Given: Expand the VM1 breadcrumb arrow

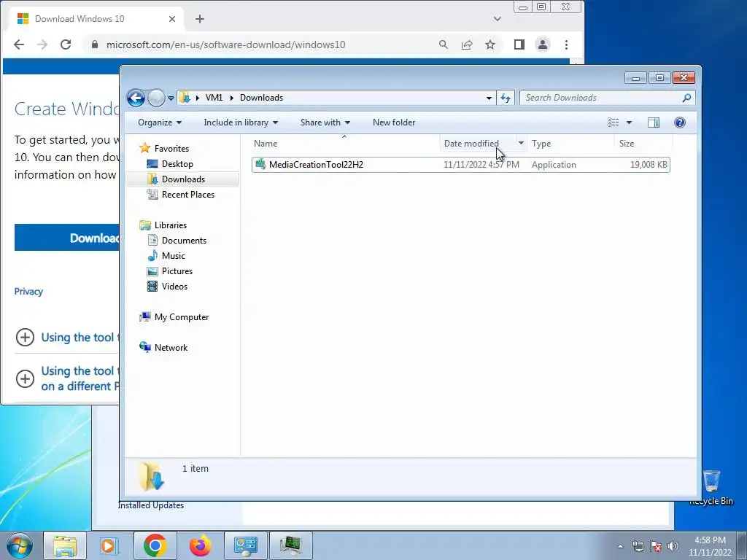Looking at the screenshot, I should pos(231,98).
